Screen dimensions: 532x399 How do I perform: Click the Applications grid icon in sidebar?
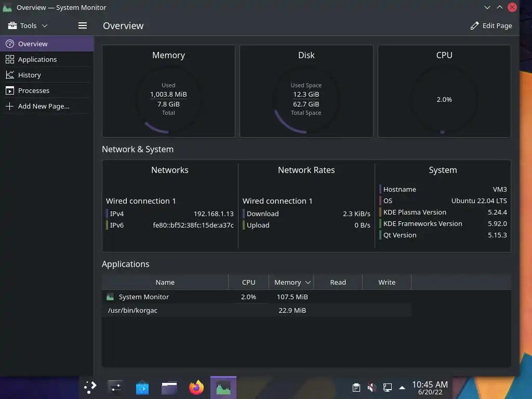tap(10, 59)
